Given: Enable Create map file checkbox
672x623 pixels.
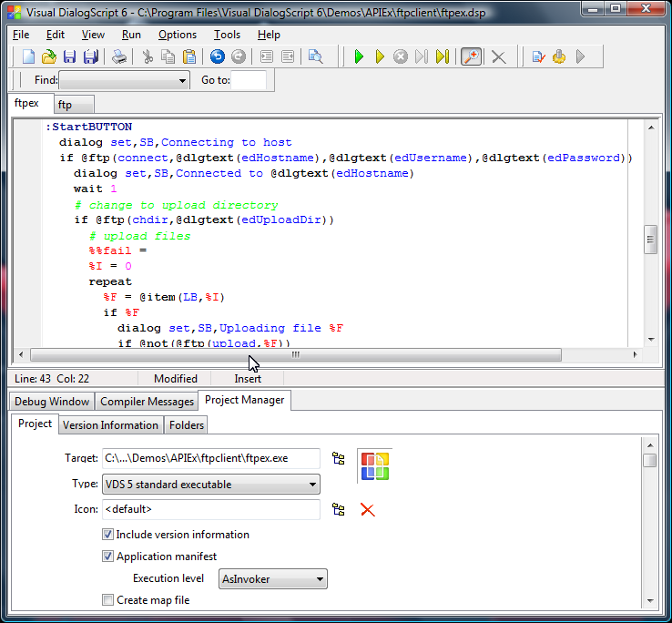Looking at the screenshot, I should pos(108,600).
